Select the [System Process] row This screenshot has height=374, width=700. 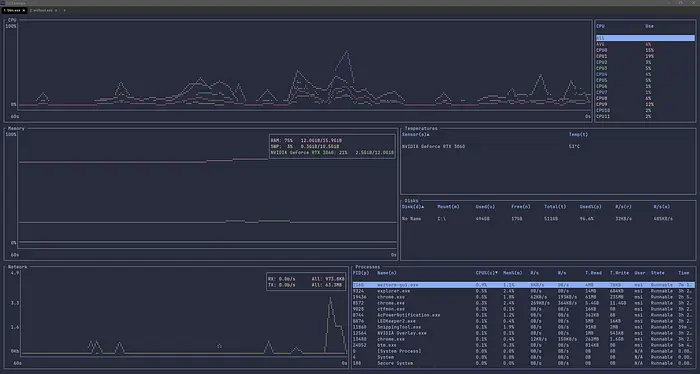click(x=523, y=351)
